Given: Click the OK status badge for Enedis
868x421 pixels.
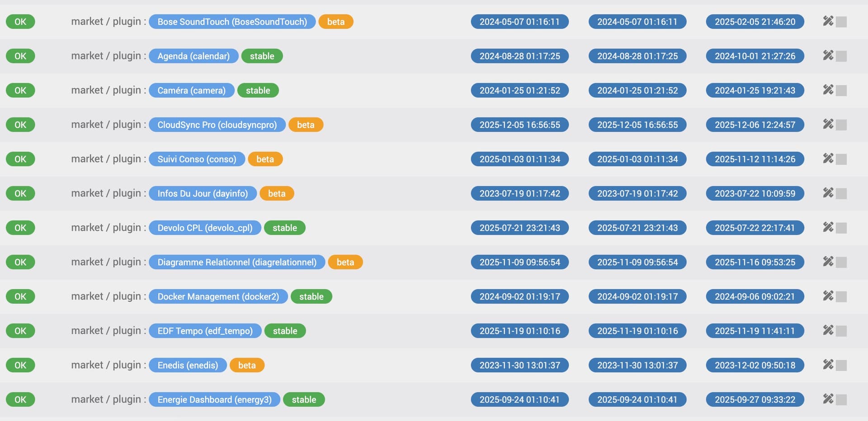Looking at the screenshot, I should click(20, 365).
